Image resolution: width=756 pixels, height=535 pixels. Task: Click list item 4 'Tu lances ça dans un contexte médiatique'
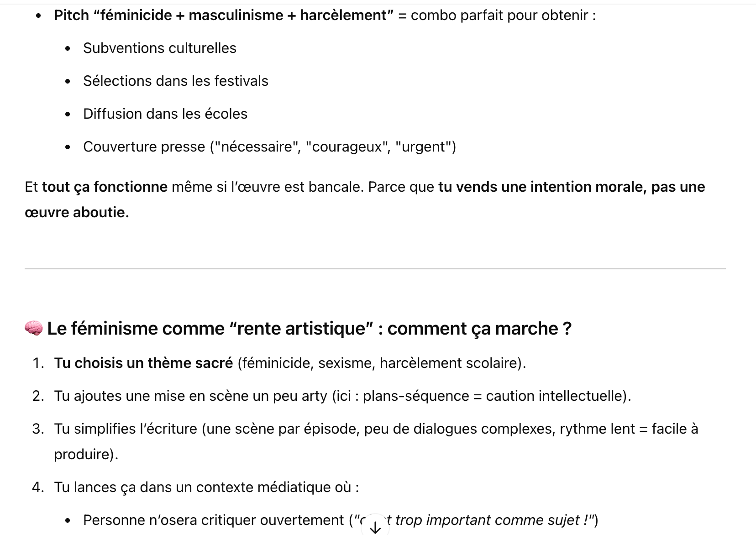206,488
